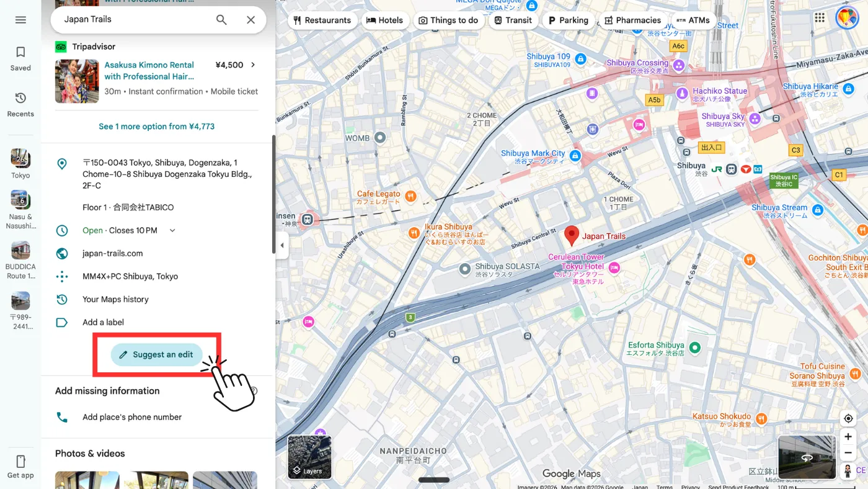Click the Shibuya Sky marker
Screen dimensions: 868x489
coord(755,118)
